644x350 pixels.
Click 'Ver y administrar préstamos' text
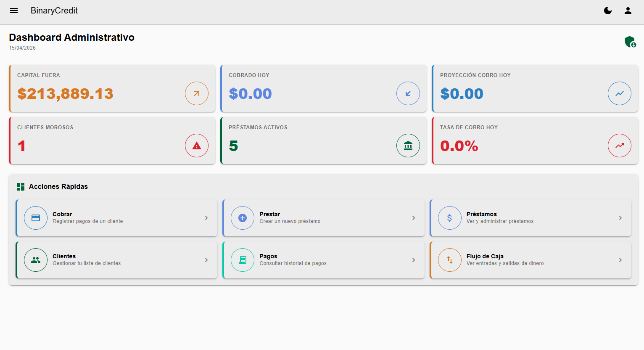500,221
